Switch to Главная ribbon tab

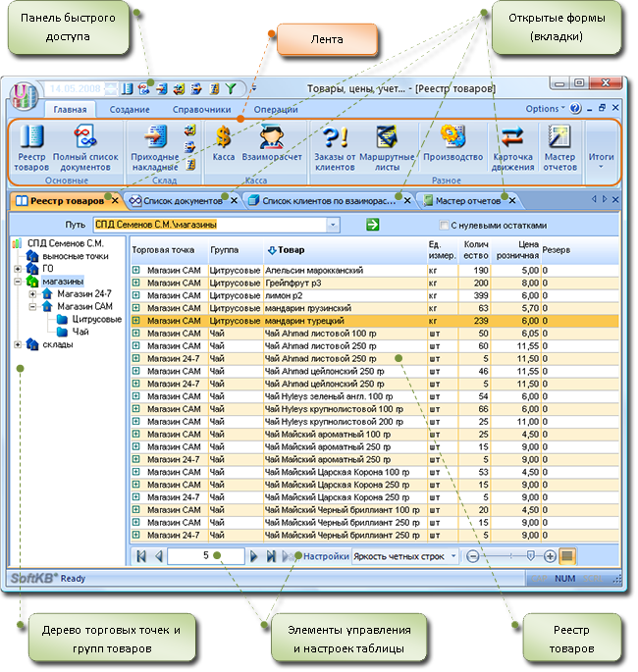click(70, 109)
